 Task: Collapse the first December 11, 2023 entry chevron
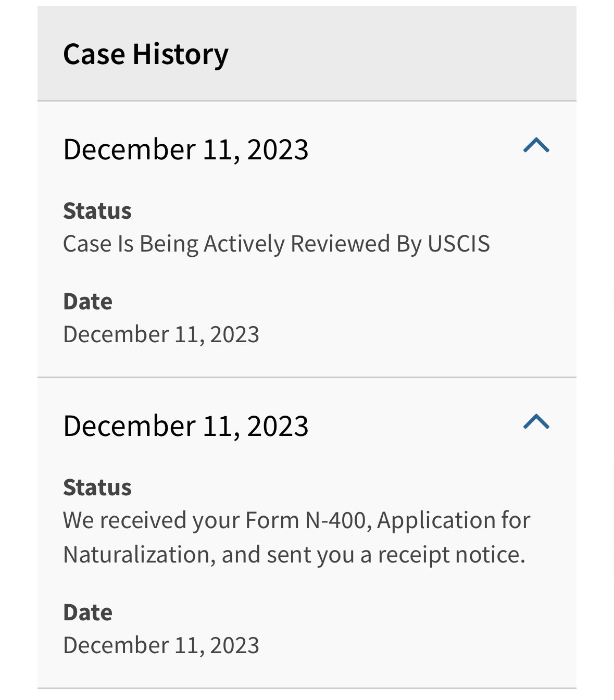(x=536, y=145)
